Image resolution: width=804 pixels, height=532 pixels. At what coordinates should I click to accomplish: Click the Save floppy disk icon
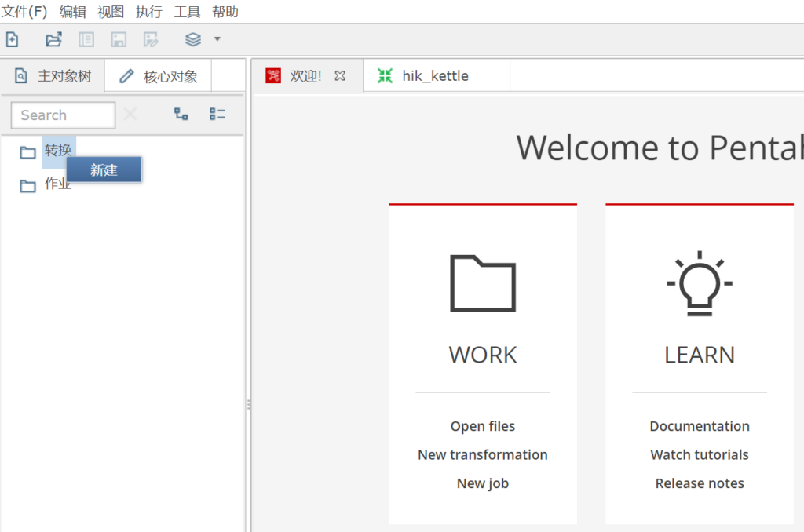tap(119, 39)
